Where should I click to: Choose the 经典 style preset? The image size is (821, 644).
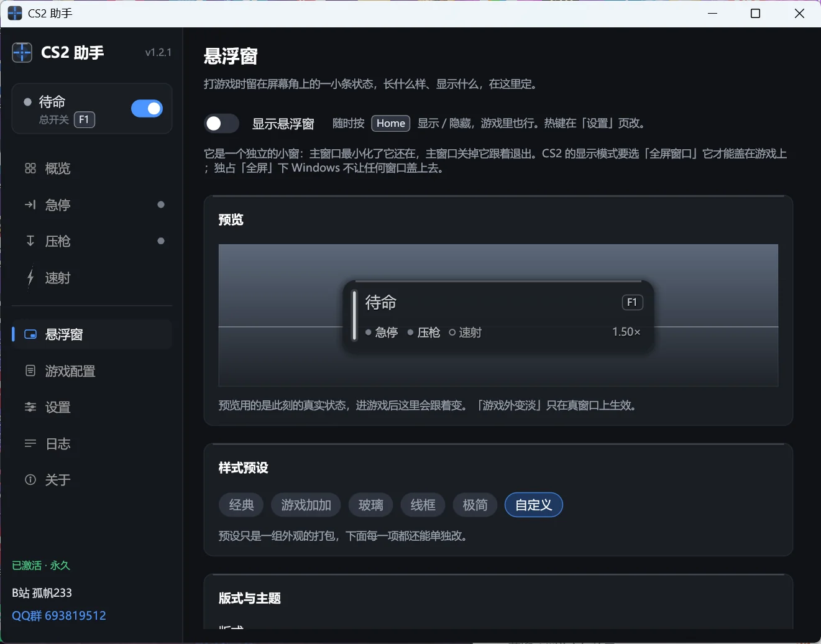[241, 505]
